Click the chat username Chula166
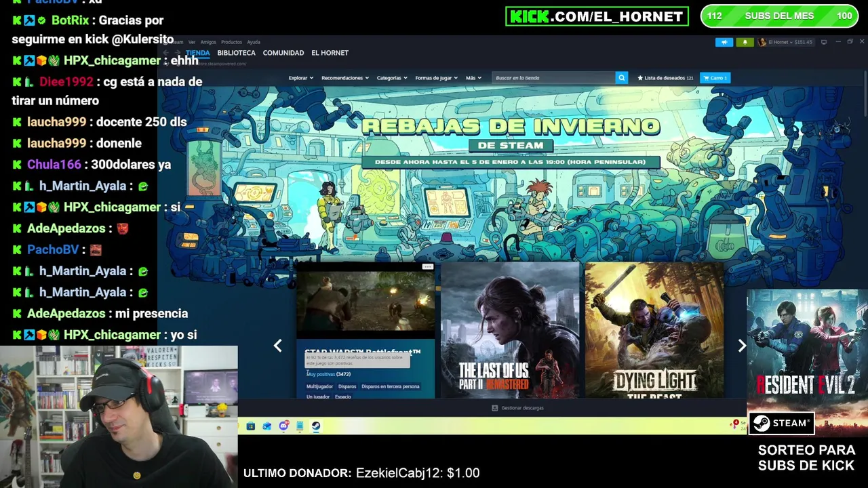Screen dimensions: 868x488 54,165
